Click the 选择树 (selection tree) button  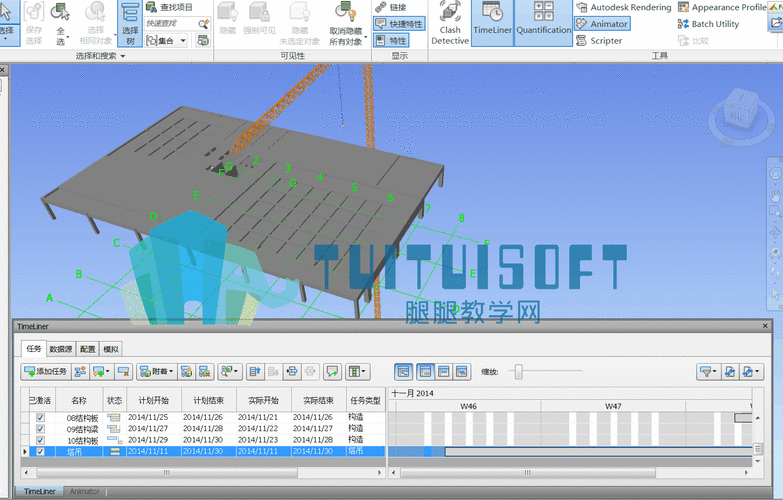pyautogui.click(x=130, y=24)
